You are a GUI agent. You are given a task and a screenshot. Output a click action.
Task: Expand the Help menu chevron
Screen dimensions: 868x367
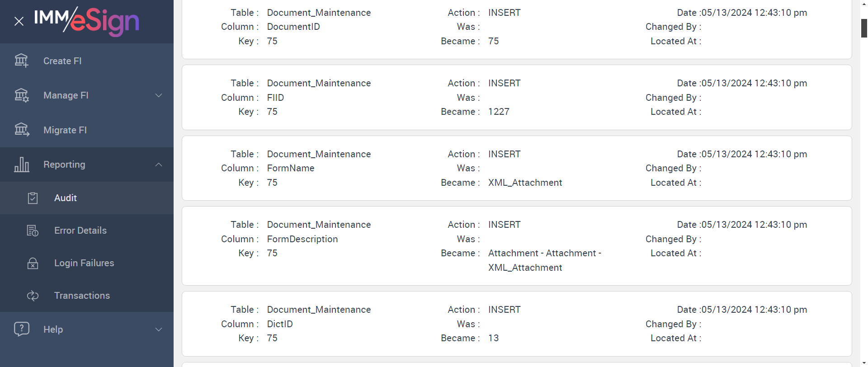point(159,329)
